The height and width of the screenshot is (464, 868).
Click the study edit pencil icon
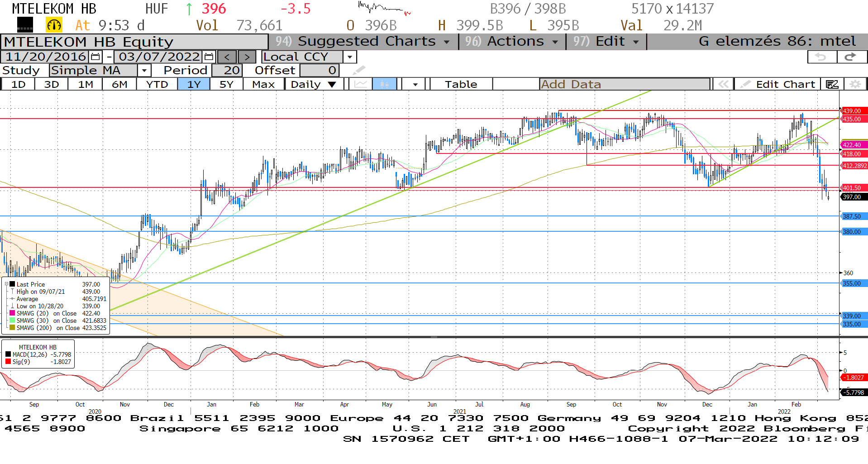358,70
